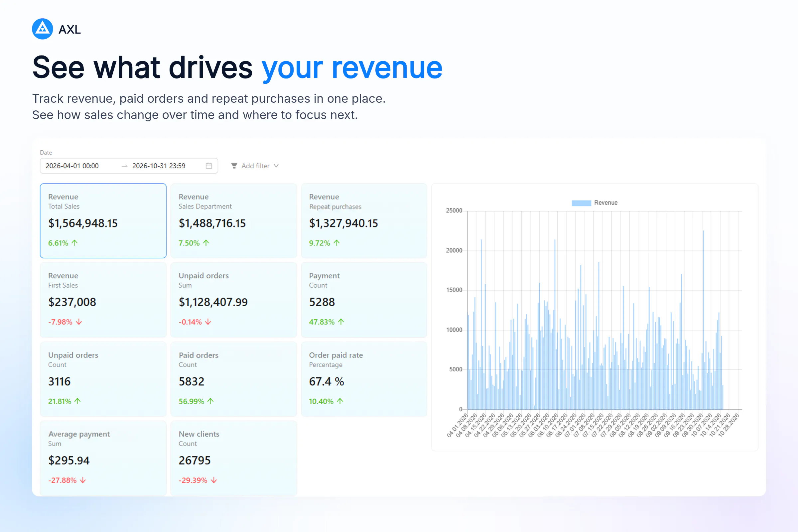798x532 pixels.
Task: Click the up arrow beside 21.81%
Action: [x=77, y=401]
